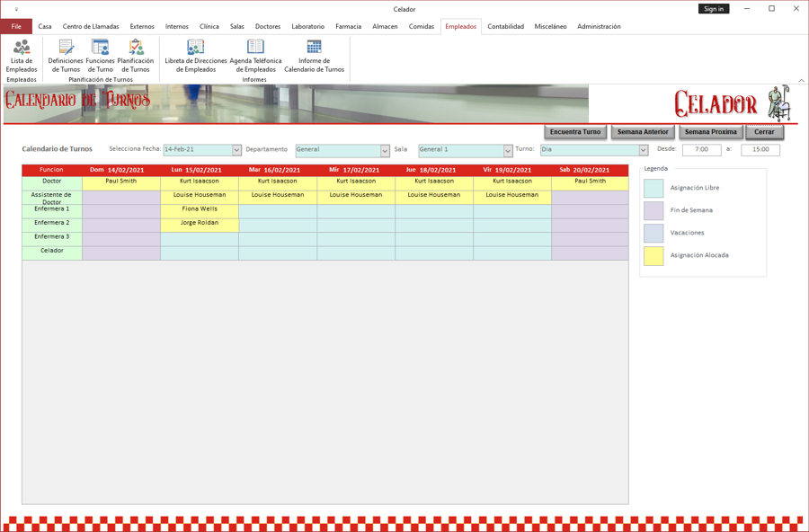Open Definiciones de Turnos
This screenshot has height=532, width=809.
(66, 58)
